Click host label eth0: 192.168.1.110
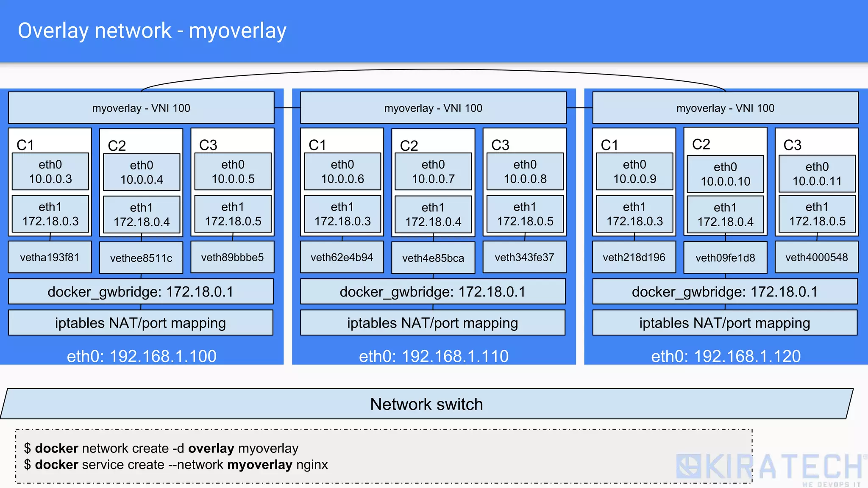 click(434, 356)
